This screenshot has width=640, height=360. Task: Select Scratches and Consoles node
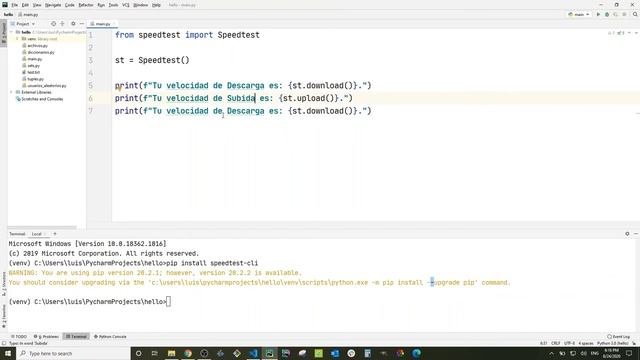(x=42, y=99)
